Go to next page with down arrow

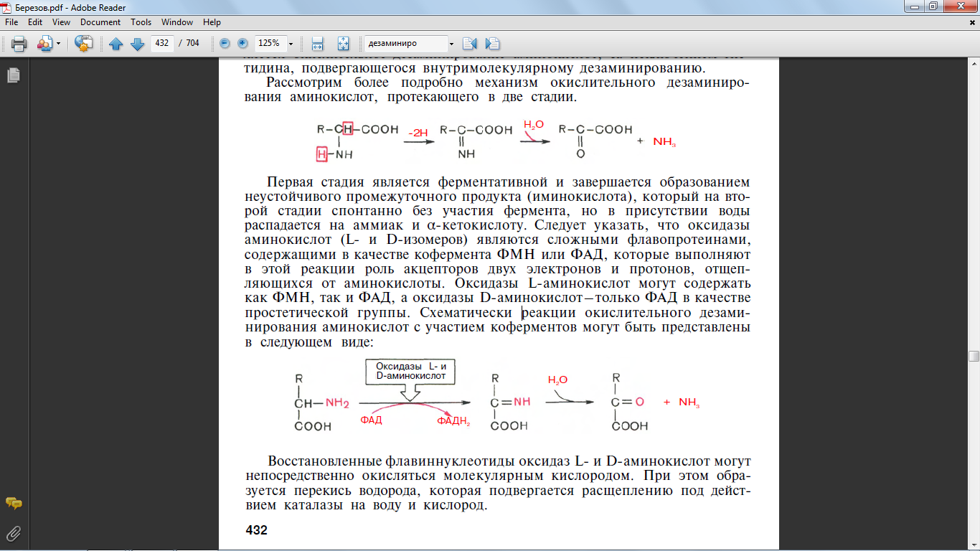(x=137, y=44)
